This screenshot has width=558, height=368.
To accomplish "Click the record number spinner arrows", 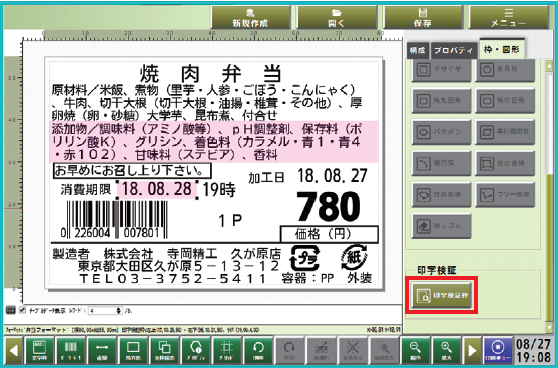I will [x=119, y=311].
